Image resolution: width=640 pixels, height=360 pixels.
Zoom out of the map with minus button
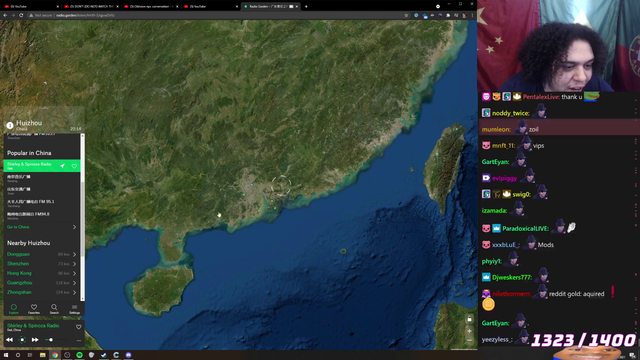[x=469, y=340]
